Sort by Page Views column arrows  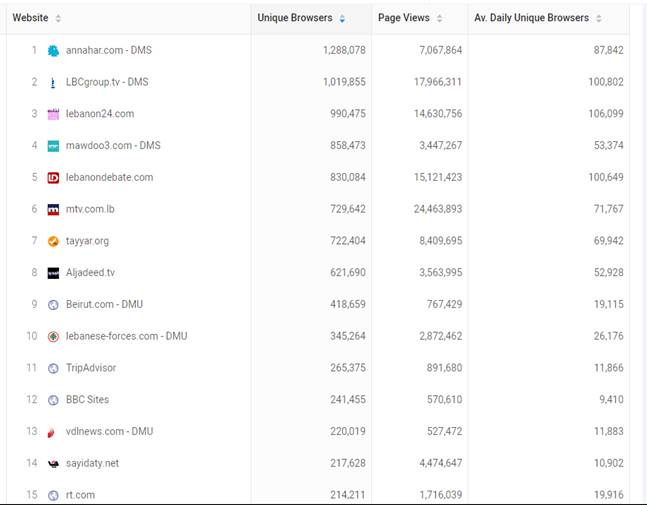tap(439, 18)
